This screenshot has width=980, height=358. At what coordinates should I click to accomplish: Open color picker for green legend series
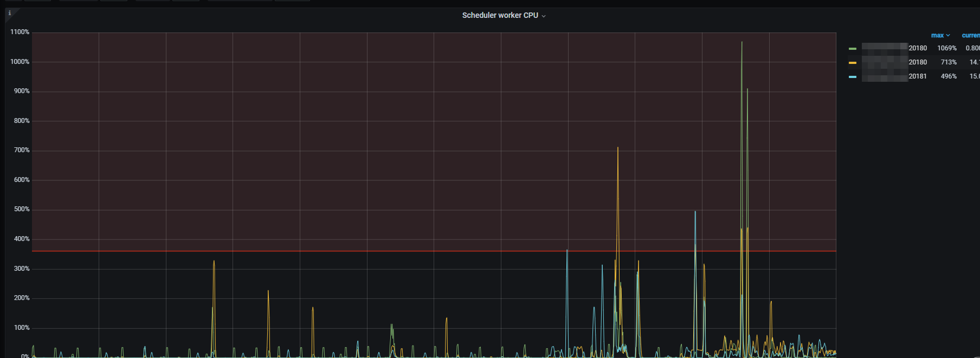tap(853, 49)
